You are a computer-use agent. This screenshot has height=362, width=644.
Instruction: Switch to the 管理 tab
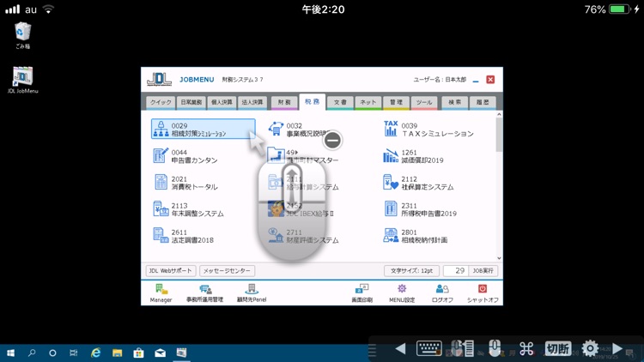point(396,102)
